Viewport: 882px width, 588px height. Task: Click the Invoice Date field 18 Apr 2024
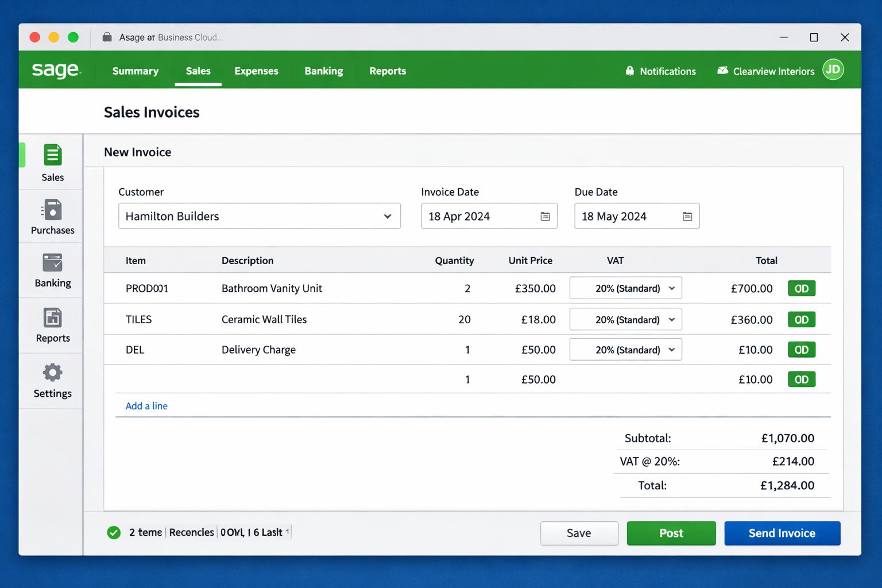[x=489, y=216]
